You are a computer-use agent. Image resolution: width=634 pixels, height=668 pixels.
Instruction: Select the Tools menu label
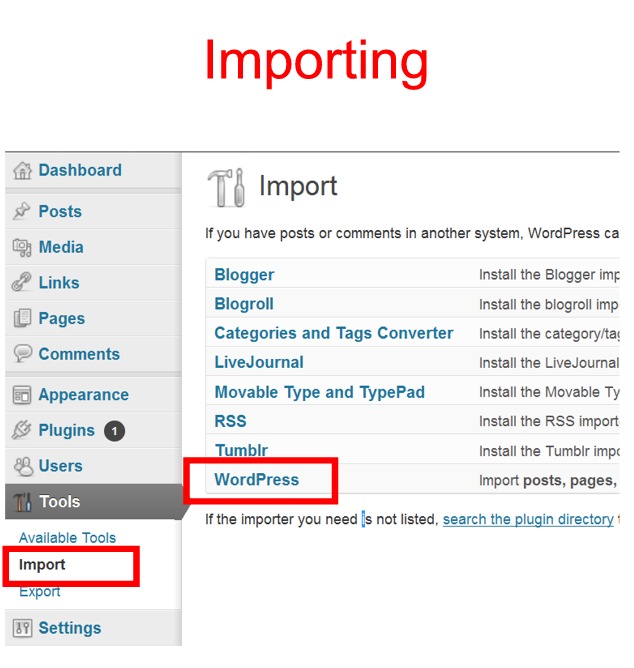pos(60,502)
